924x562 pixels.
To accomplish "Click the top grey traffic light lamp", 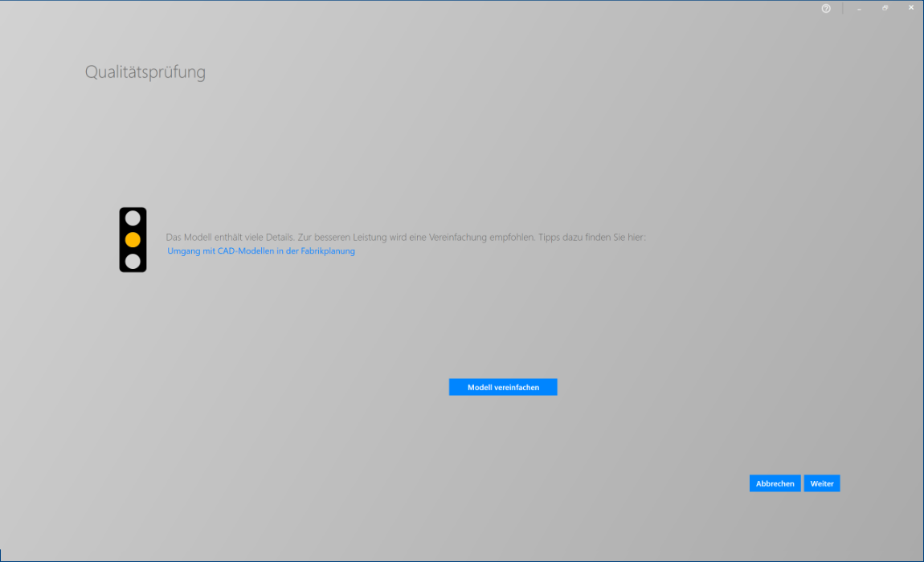I will coord(133,218).
